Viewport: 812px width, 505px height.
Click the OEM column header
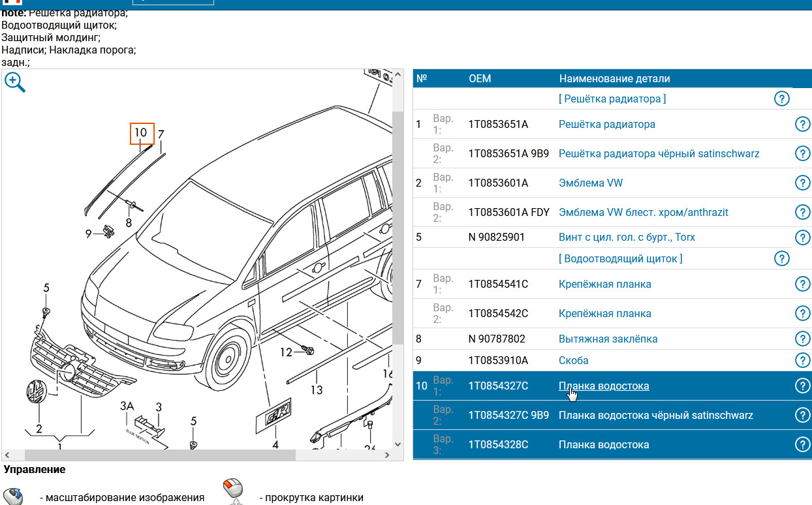[480, 78]
